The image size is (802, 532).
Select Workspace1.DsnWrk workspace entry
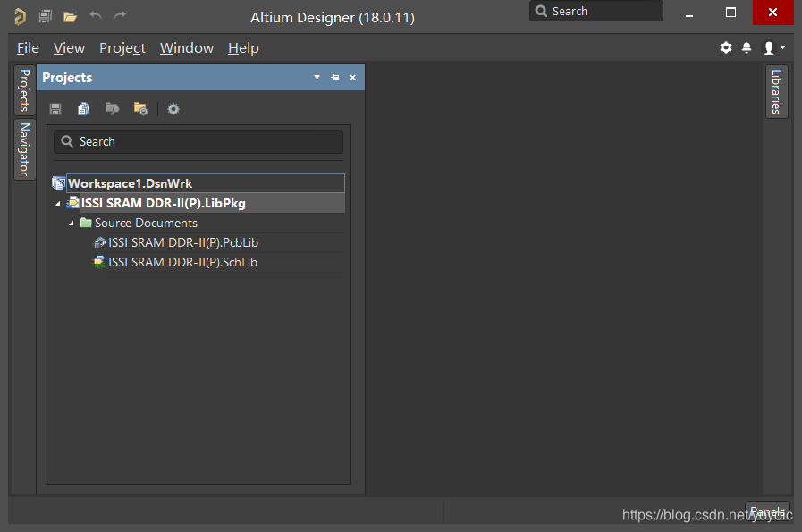point(205,183)
